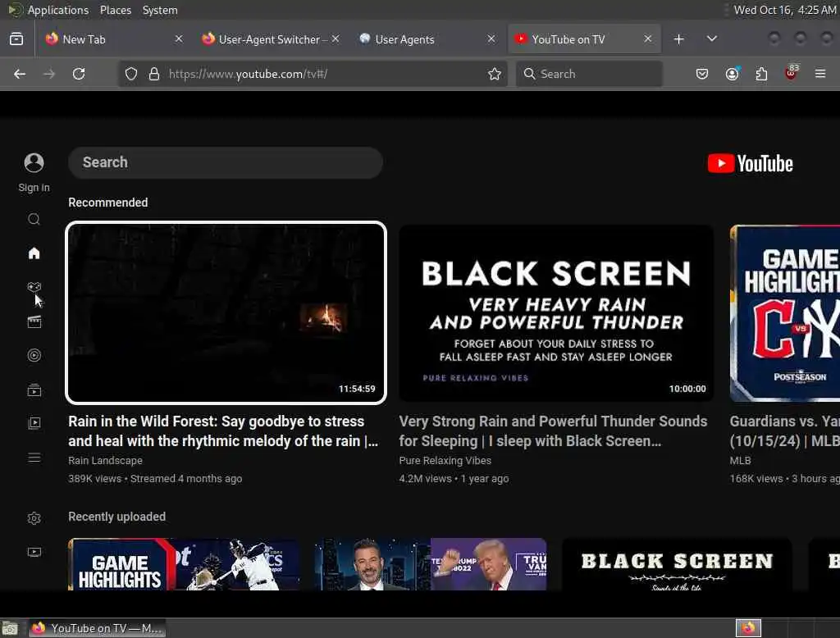Switch to the New Tab tab

[112, 39]
